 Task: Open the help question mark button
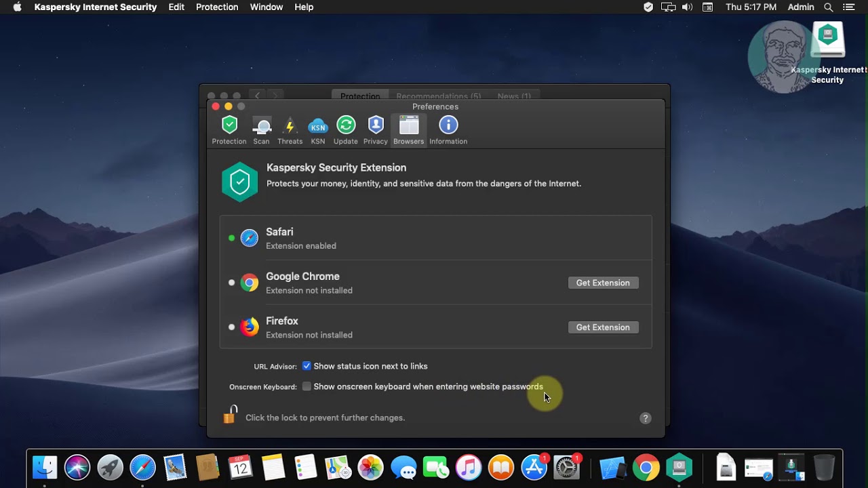tap(646, 418)
